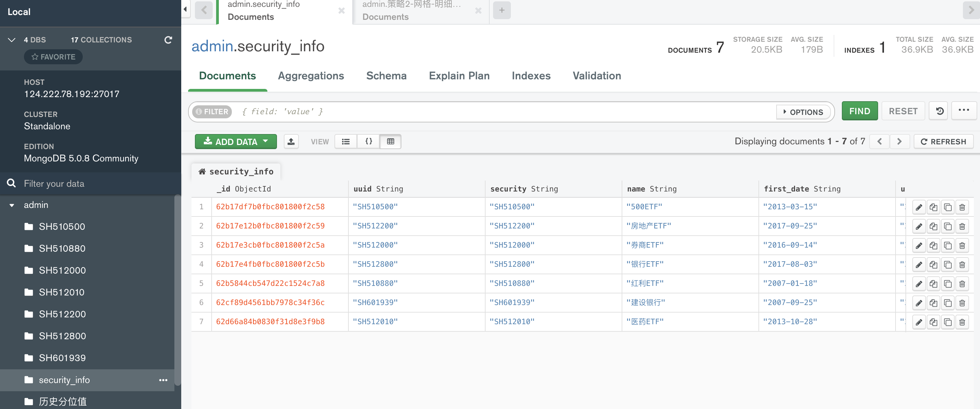980x409 pixels.
Task: Switch to the Explain Plan tab
Action: tap(459, 76)
